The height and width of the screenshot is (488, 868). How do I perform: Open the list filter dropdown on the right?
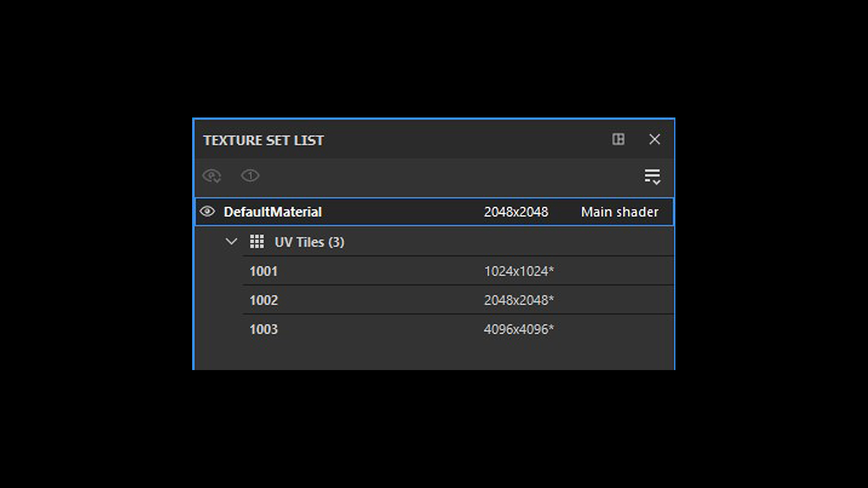652,176
